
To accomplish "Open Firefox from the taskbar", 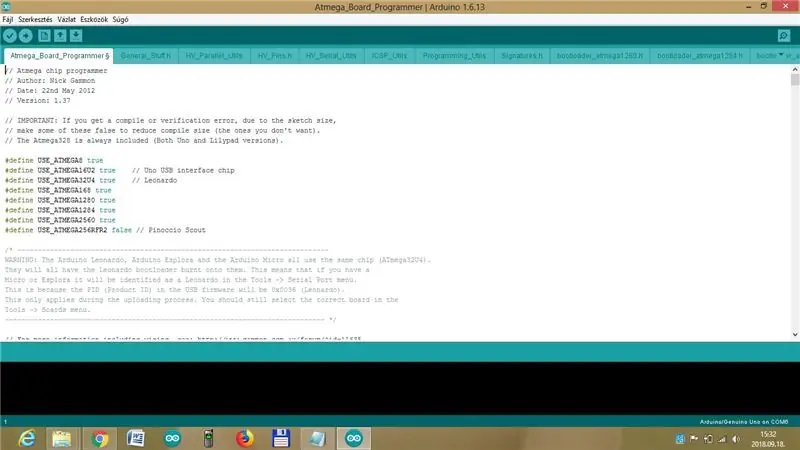I will pyautogui.click(x=245, y=438).
